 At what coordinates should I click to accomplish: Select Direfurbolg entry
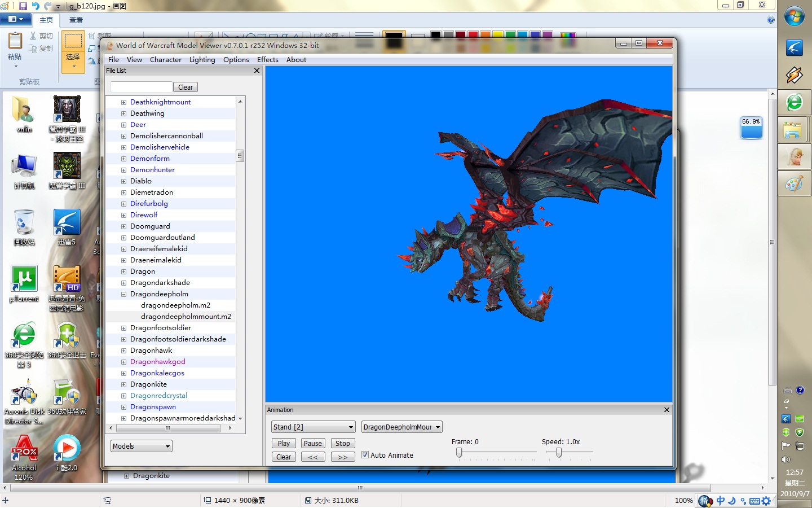click(149, 204)
